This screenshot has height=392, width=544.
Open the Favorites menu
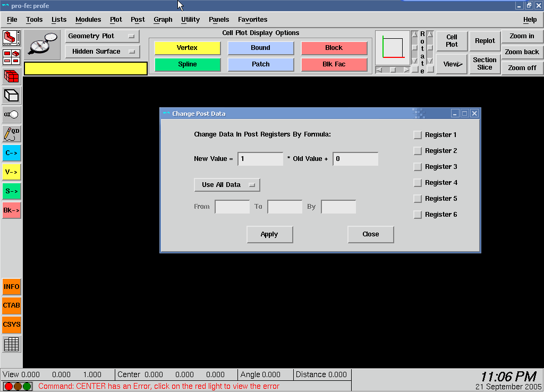click(x=252, y=20)
